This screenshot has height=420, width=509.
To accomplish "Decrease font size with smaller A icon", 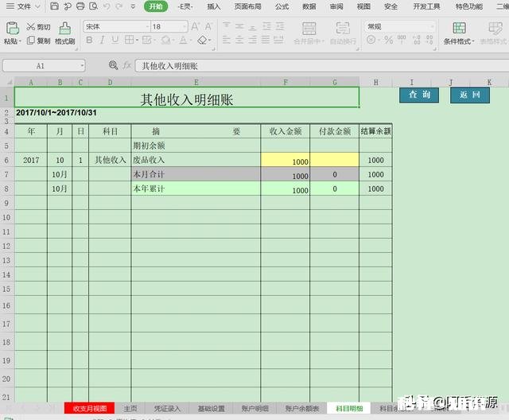I will click(x=208, y=26).
